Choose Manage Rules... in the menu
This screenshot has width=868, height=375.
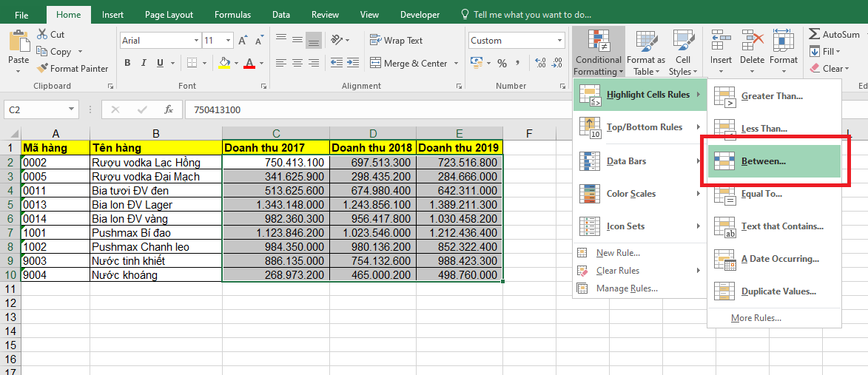pos(626,288)
